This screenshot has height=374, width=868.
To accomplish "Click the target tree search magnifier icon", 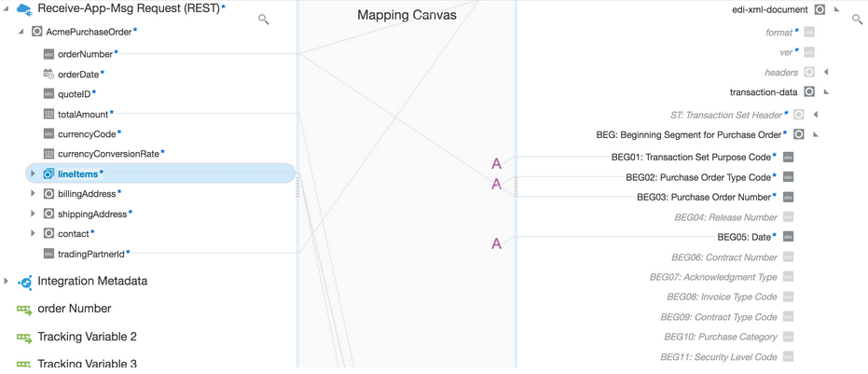I will point(857,19).
